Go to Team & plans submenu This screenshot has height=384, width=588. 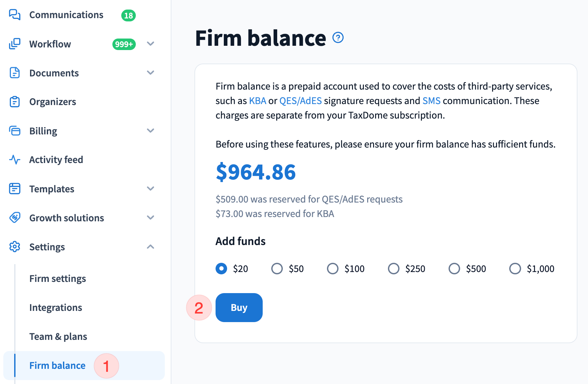[58, 337]
